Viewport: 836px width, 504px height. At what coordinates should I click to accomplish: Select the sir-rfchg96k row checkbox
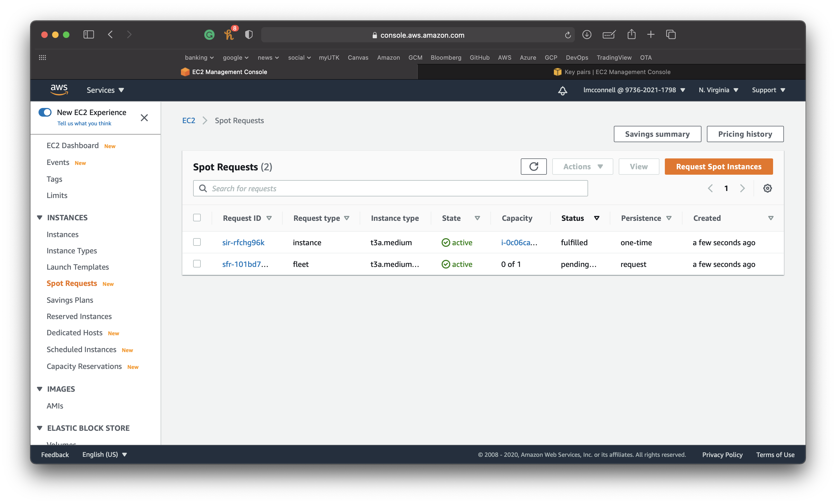pos(197,242)
